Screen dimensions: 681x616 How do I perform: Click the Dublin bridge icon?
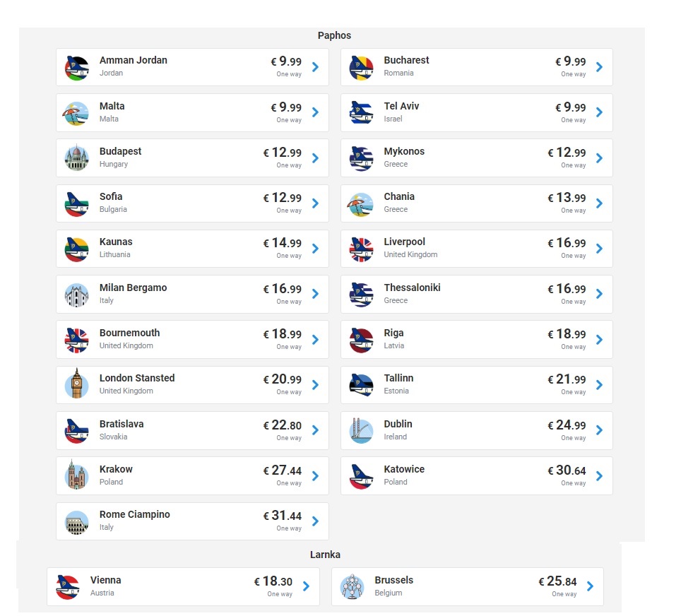coord(362,430)
